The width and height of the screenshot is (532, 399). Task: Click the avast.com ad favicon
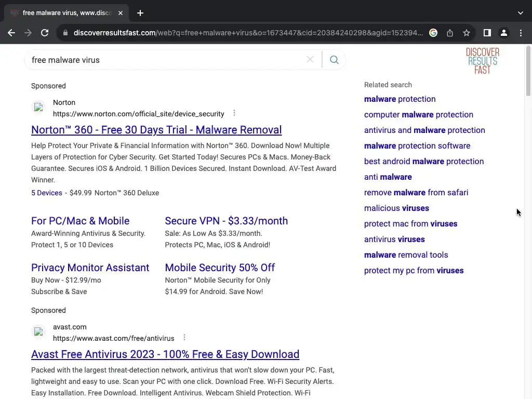(x=38, y=331)
